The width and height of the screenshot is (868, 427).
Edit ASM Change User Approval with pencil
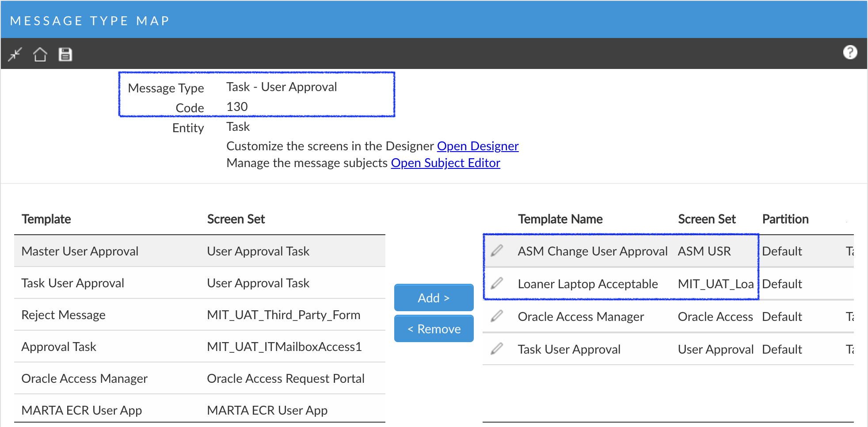(497, 251)
